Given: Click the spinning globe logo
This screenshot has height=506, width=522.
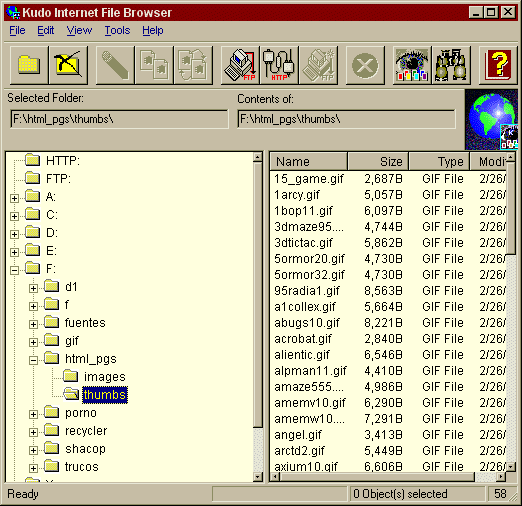Looking at the screenshot, I should pyautogui.click(x=491, y=119).
